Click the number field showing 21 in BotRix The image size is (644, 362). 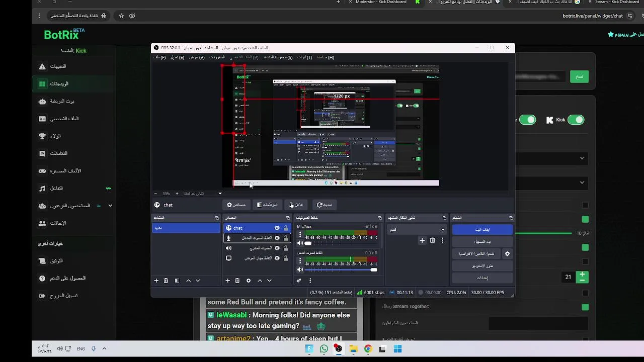568,277
